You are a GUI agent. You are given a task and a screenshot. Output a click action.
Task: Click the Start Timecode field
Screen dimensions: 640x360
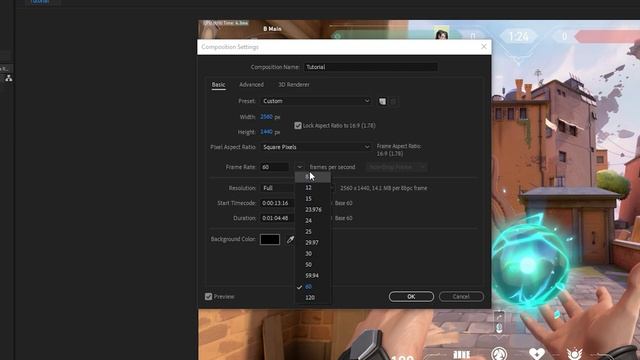click(x=278, y=203)
